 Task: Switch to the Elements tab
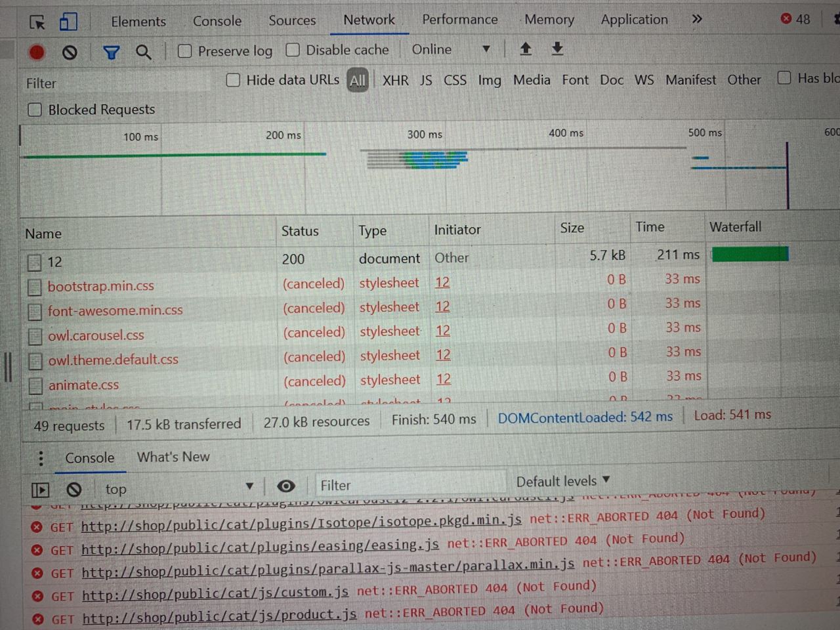[138, 22]
